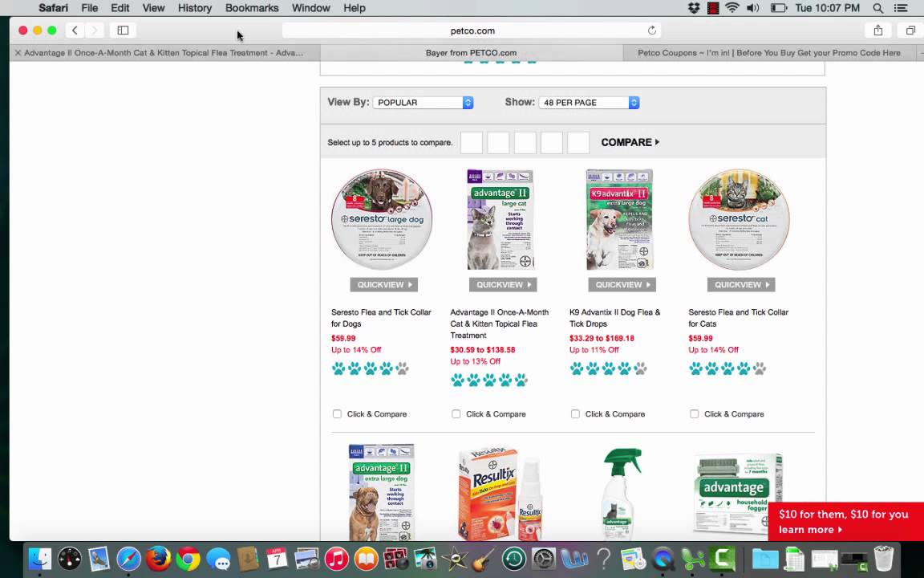Show the Safari sidebar
Image resolution: width=924 pixels, height=578 pixels.
tap(124, 30)
